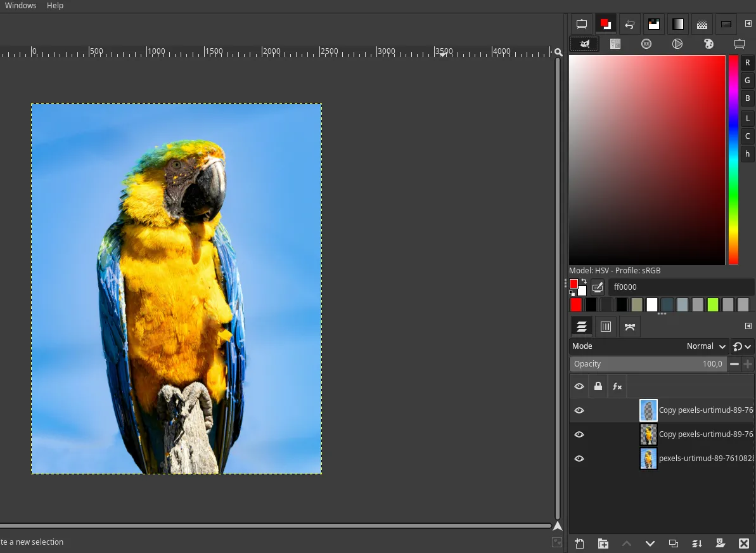Lower the layer with the down arrow button
The width and height of the screenshot is (756, 553).
coord(650,543)
